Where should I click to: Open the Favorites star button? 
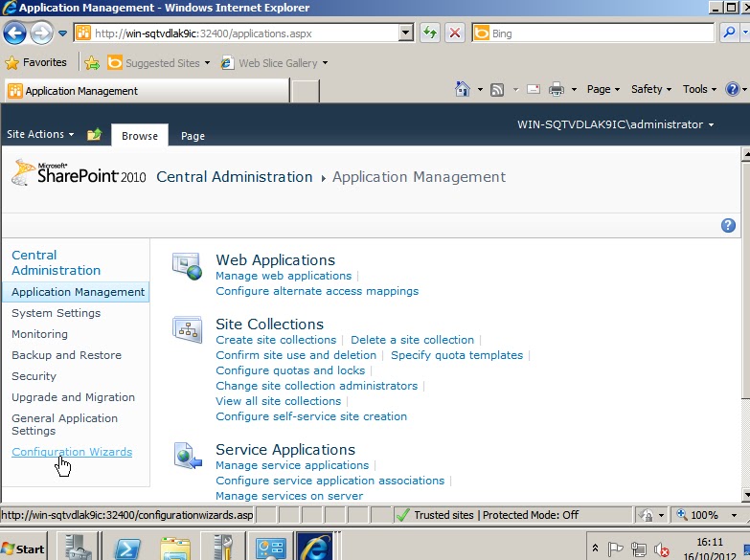coord(35,62)
